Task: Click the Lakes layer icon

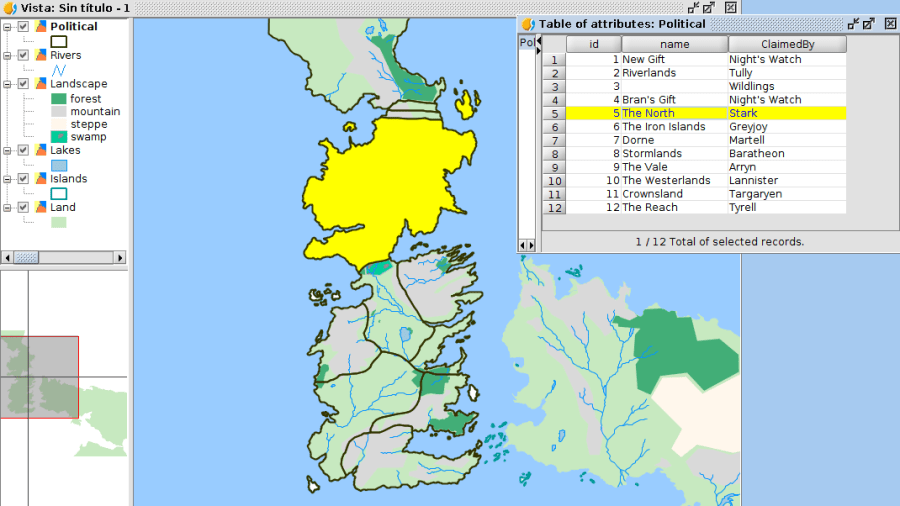Action: click(40, 151)
